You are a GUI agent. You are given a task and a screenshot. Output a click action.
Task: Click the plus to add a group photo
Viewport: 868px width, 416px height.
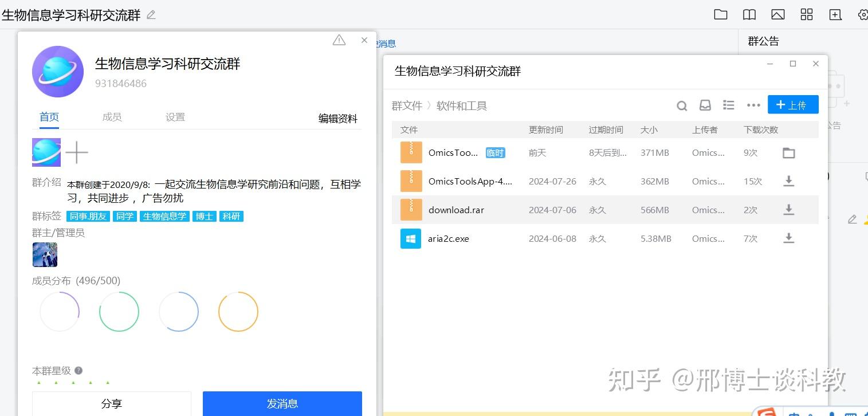pyautogui.click(x=77, y=152)
